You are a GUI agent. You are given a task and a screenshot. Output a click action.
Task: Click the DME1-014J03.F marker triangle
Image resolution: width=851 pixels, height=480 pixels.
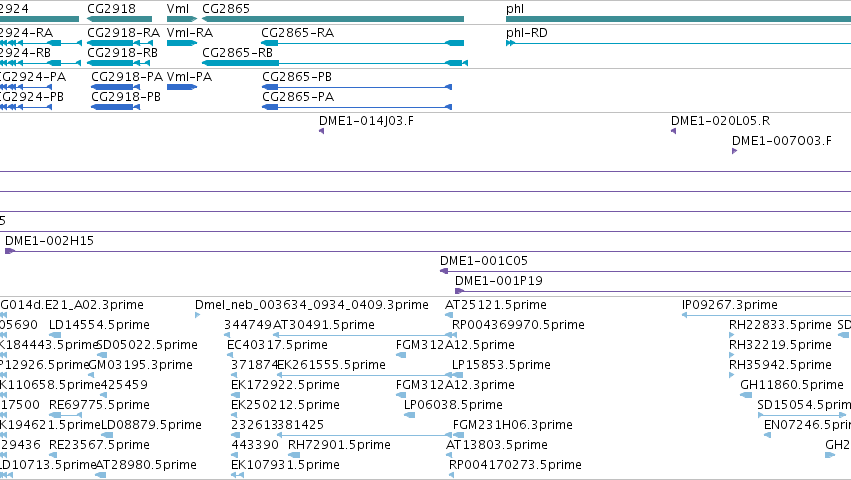point(321,131)
